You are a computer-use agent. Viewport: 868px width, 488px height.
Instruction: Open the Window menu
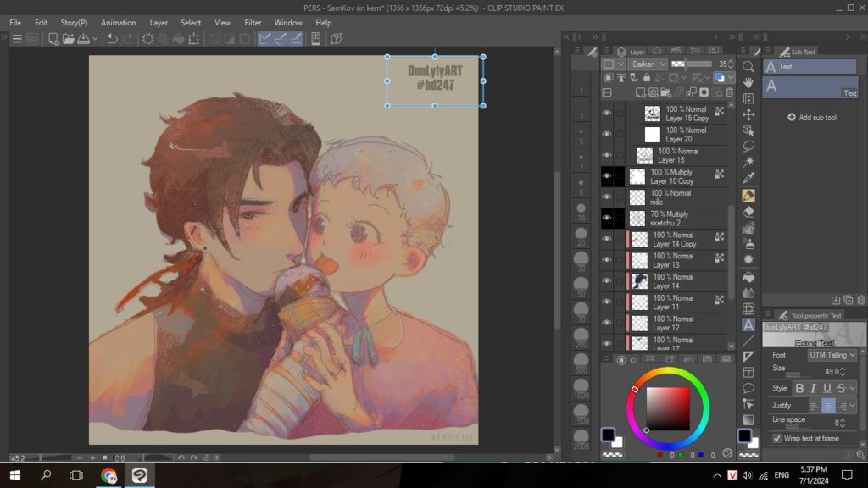click(288, 23)
